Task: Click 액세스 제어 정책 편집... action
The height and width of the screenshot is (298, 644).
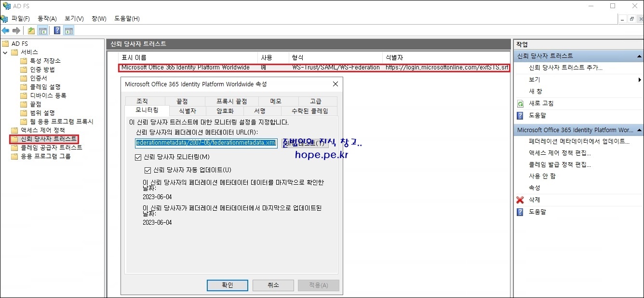Action: click(560, 153)
